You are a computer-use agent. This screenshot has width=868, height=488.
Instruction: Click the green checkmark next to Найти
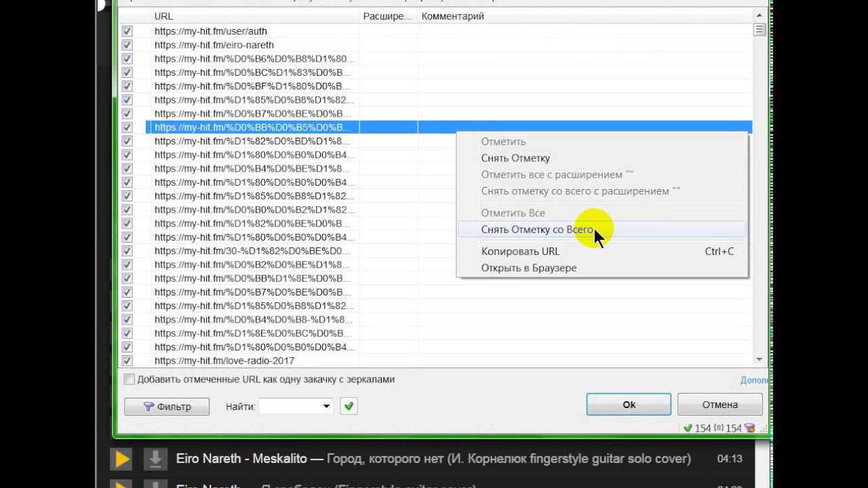tap(349, 406)
